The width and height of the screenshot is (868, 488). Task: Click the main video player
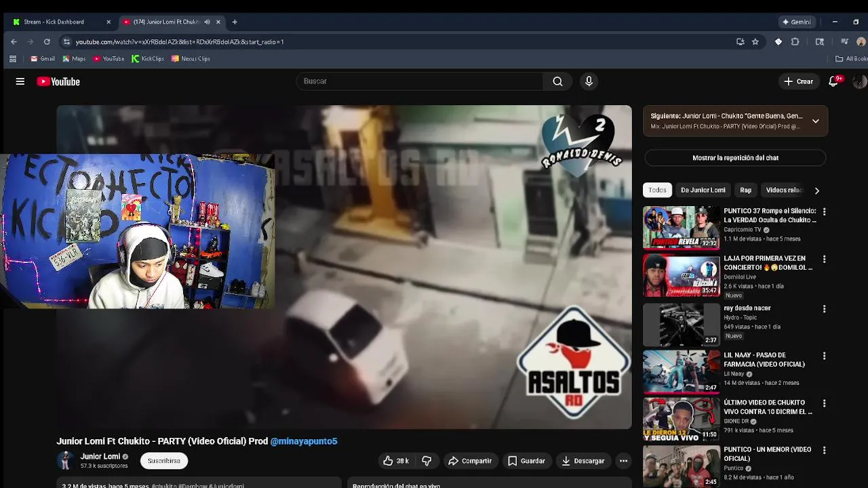click(344, 267)
